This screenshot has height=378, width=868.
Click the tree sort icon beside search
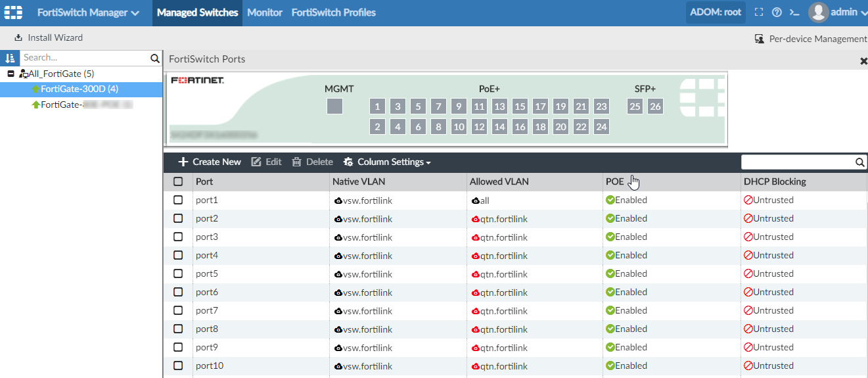click(x=10, y=58)
